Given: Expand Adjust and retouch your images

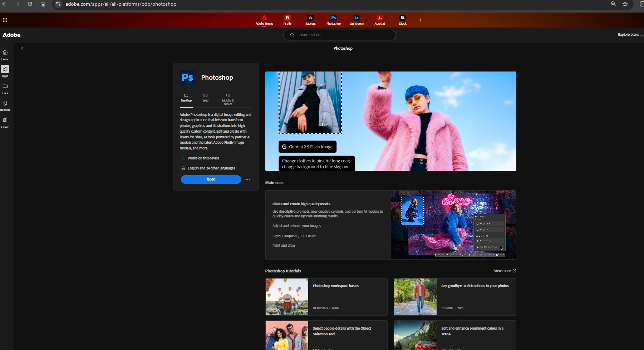Looking at the screenshot, I should click(296, 226).
